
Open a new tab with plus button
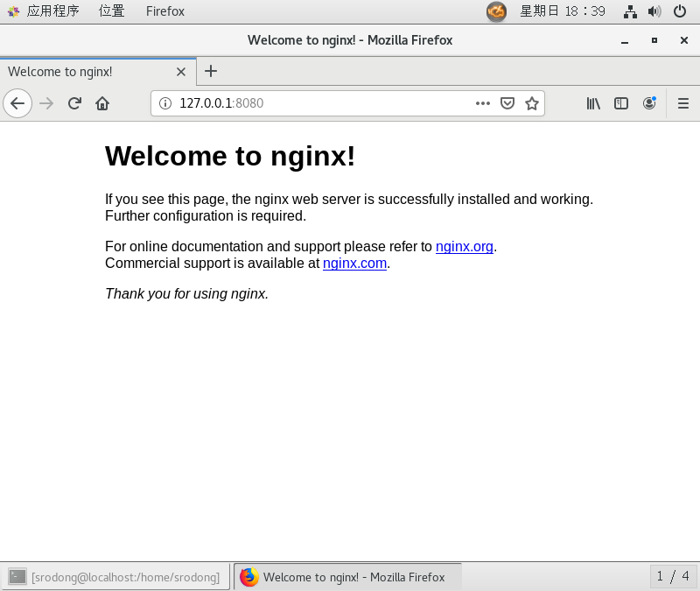[211, 72]
